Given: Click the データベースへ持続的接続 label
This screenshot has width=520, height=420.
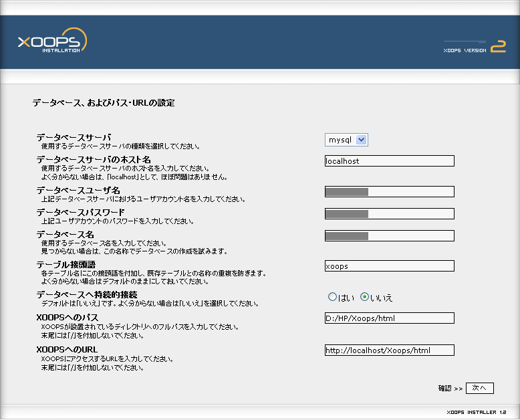Looking at the screenshot, I should click(x=87, y=294).
